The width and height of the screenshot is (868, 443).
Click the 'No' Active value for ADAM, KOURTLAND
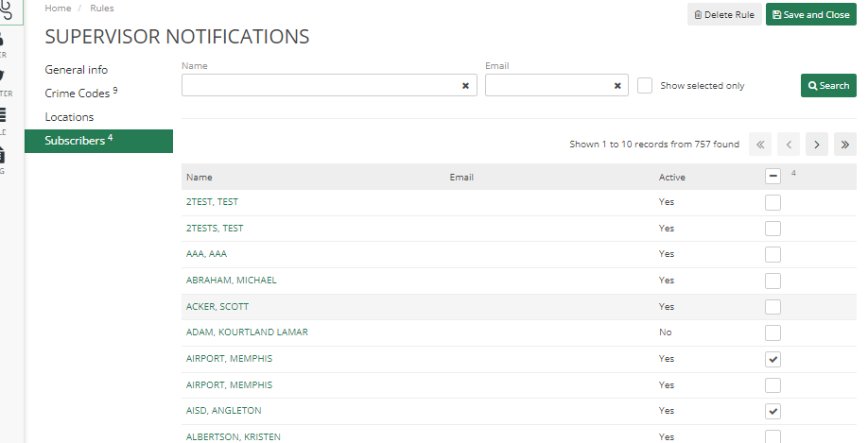point(666,332)
